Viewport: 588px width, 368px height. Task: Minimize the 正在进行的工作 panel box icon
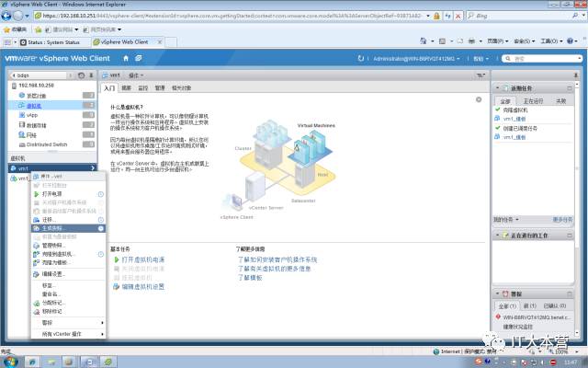point(570,236)
